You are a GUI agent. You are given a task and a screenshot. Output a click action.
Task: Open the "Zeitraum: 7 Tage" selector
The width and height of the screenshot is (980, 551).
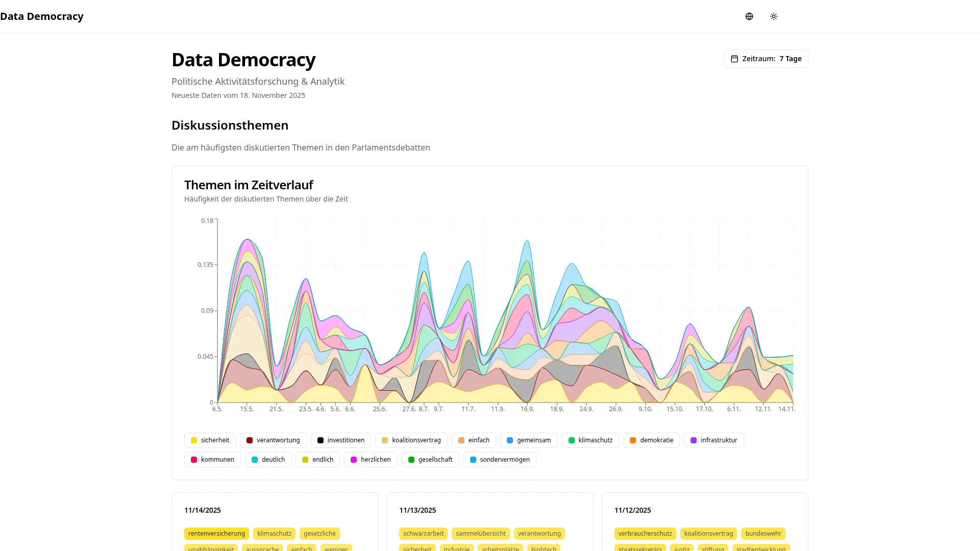coord(766,58)
